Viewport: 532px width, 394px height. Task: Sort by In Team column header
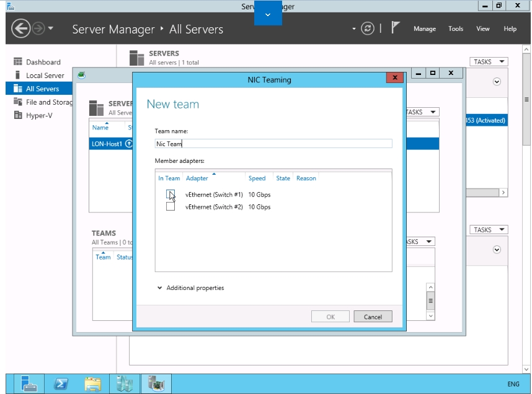pyautogui.click(x=169, y=178)
